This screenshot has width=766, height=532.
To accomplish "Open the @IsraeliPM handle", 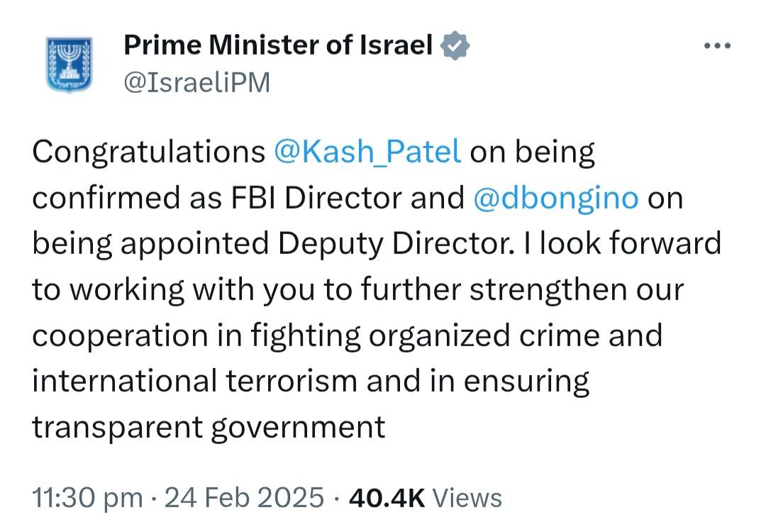I will tap(197, 82).
